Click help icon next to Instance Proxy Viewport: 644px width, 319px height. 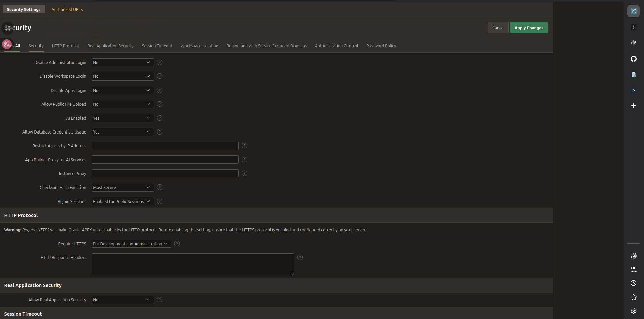[x=244, y=173]
